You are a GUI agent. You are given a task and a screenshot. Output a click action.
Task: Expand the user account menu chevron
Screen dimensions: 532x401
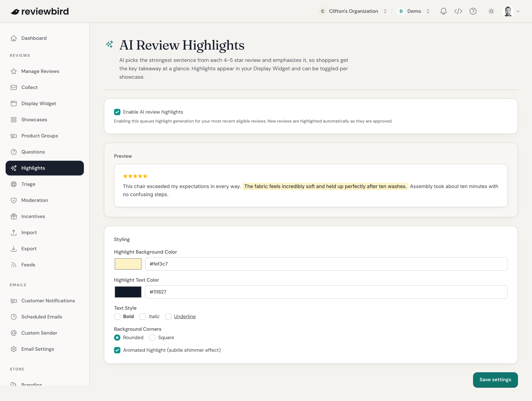point(518,11)
